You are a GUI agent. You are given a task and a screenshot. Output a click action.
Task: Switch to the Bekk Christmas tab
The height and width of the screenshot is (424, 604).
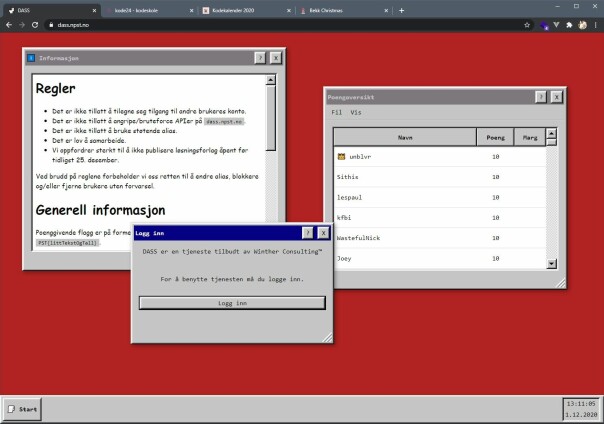click(x=344, y=10)
